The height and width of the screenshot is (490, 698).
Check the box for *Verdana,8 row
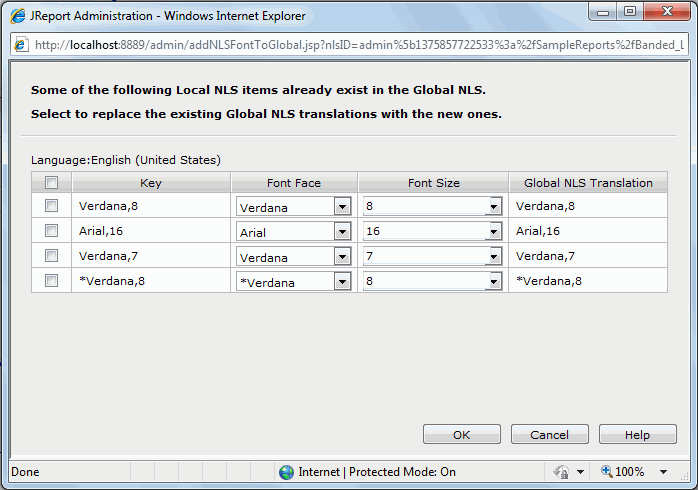pos(52,280)
